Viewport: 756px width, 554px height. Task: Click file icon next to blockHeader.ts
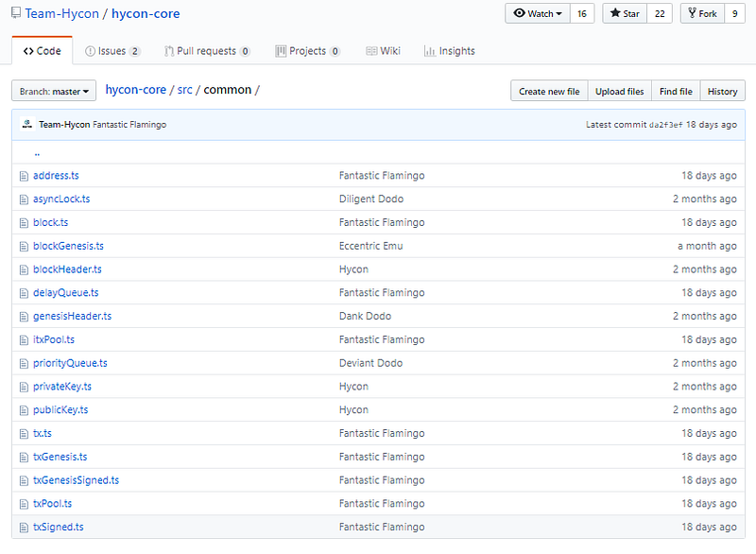[25, 269]
